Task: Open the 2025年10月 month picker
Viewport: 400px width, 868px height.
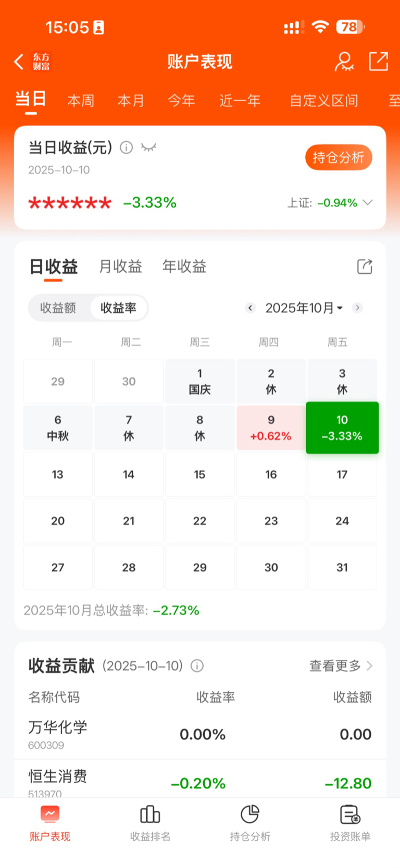Action: [x=304, y=308]
